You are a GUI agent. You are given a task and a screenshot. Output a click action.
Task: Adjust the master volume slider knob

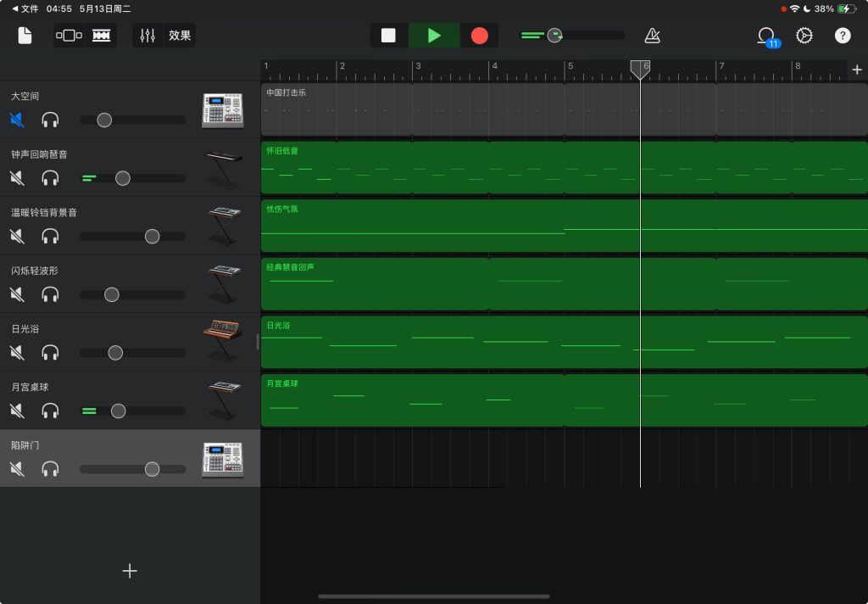coord(554,36)
